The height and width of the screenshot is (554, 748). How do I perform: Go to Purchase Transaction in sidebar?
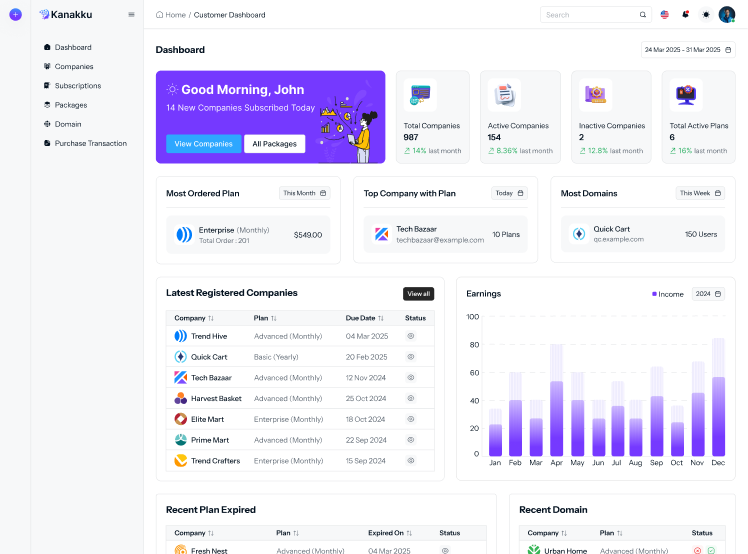point(90,143)
